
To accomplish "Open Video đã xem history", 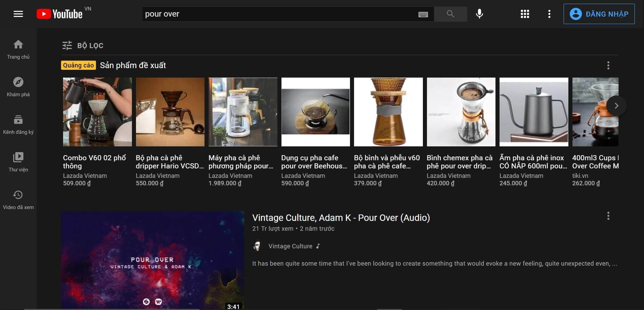I will coord(18,200).
